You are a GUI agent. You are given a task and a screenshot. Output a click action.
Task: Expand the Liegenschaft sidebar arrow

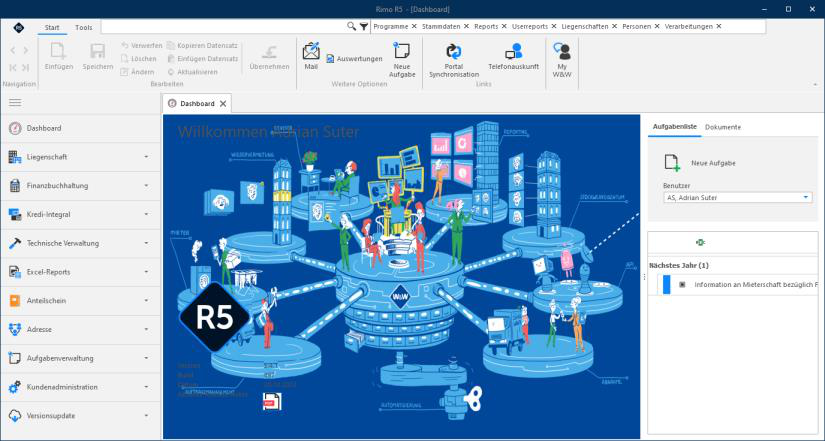pos(146,157)
